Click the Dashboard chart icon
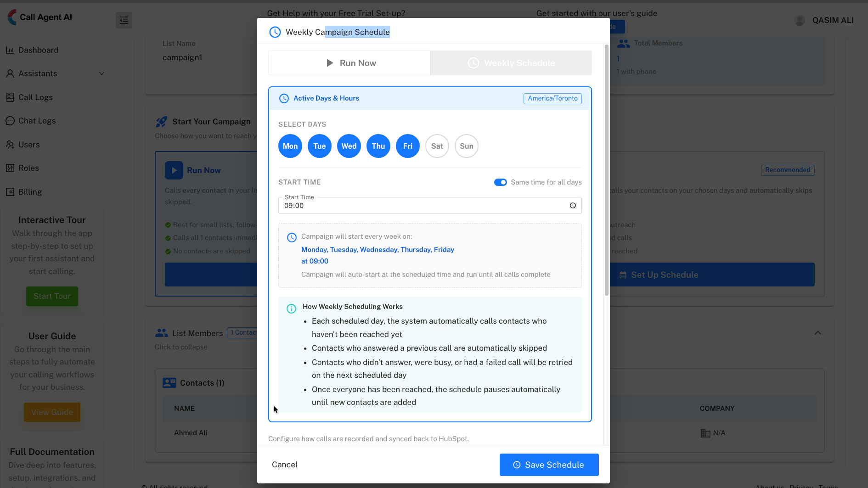 [x=10, y=50]
